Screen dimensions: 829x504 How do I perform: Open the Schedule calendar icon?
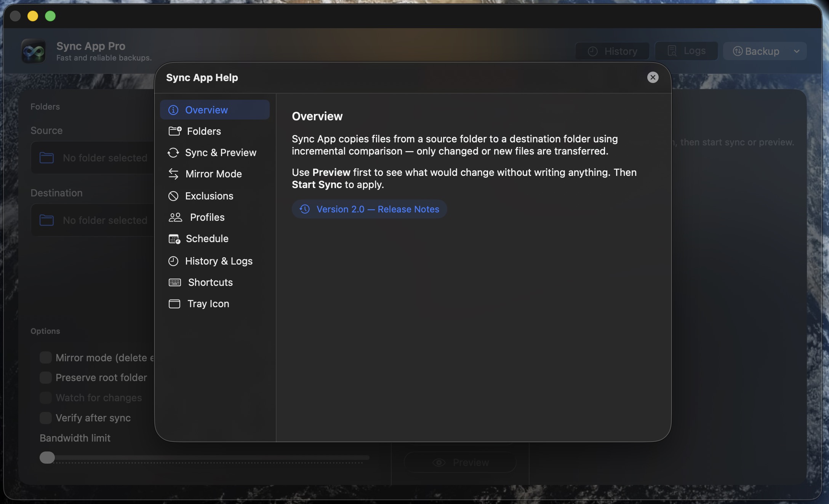tap(174, 239)
